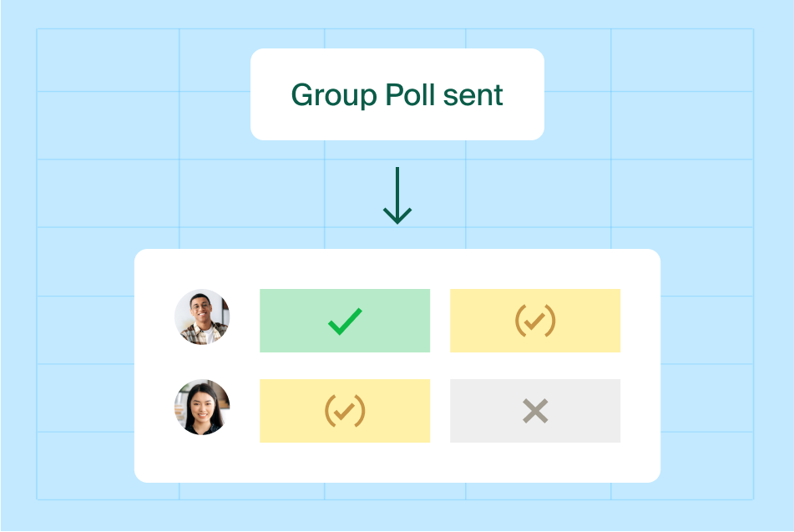Toggle the green available cell
Image resolution: width=794 pixels, height=532 pixels.
coord(345,321)
